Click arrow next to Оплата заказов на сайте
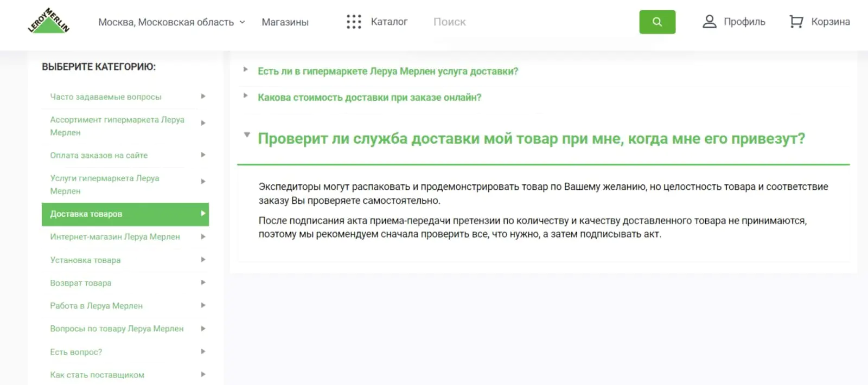The width and height of the screenshot is (868, 385). pyautogui.click(x=203, y=155)
